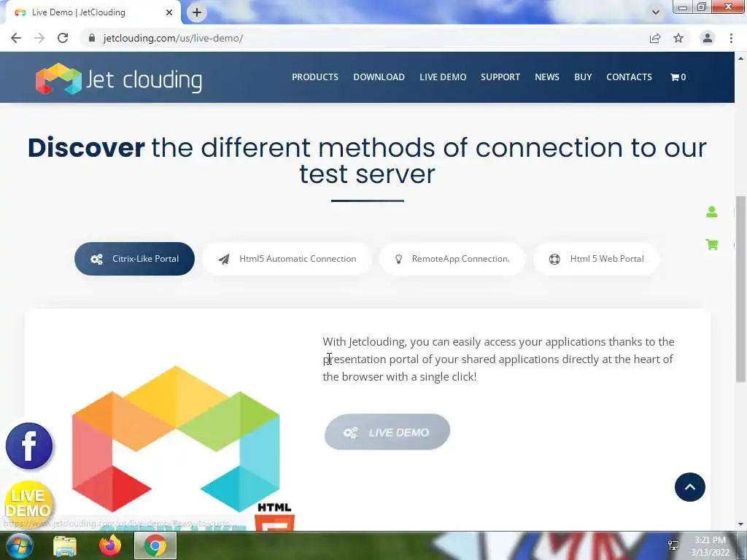
Task: Click the page vertical scrollbar thumb
Action: click(740, 289)
